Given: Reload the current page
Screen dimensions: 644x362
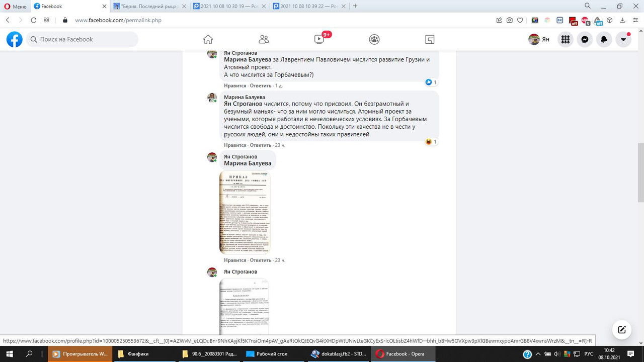Looking at the screenshot, I should click(x=34, y=20).
